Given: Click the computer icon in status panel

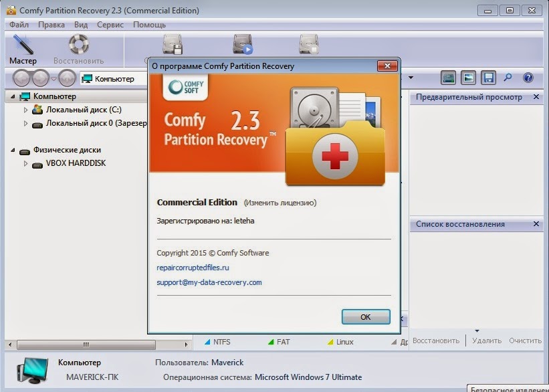Looking at the screenshot, I should coord(32,371).
